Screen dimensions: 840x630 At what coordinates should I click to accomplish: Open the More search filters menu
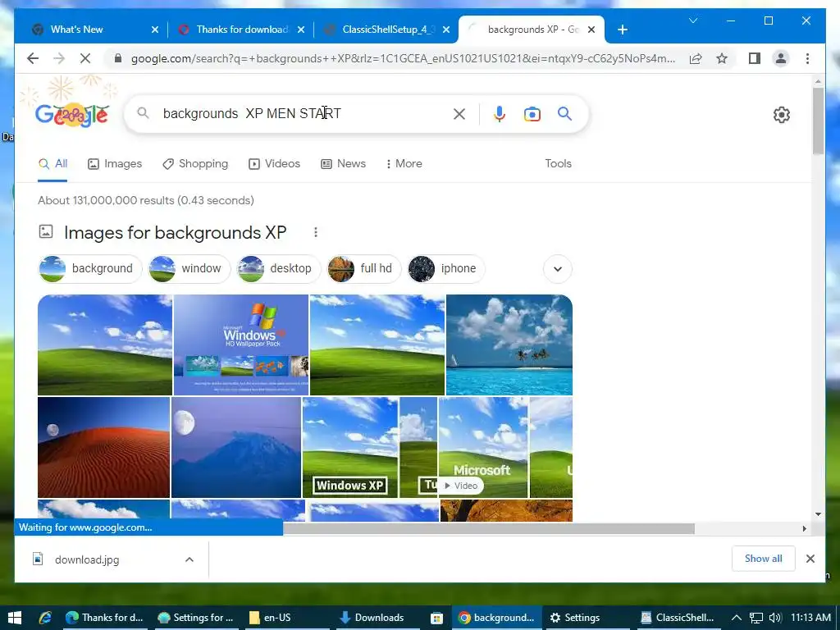click(404, 163)
